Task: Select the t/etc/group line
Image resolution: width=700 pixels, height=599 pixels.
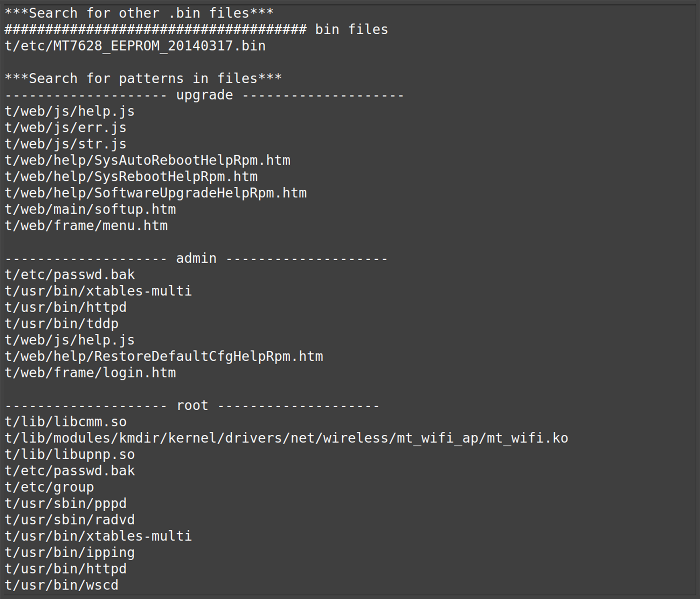Action: (49, 487)
